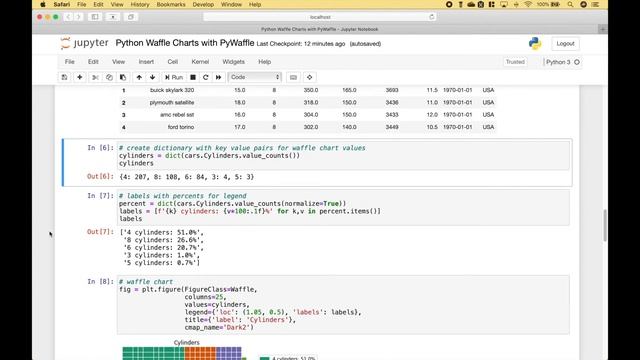Run the selected cell
This screenshot has width=640, height=360.
[x=174, y=77]
